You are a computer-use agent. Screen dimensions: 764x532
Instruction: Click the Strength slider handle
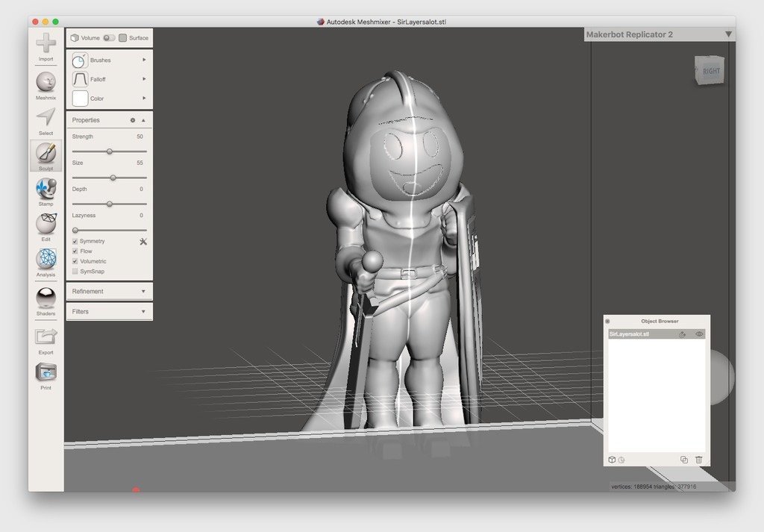point(110,151)
